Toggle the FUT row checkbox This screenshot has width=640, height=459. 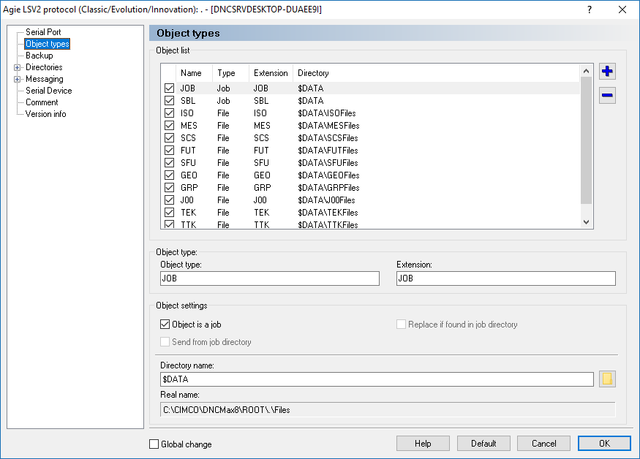coord(169,150)
